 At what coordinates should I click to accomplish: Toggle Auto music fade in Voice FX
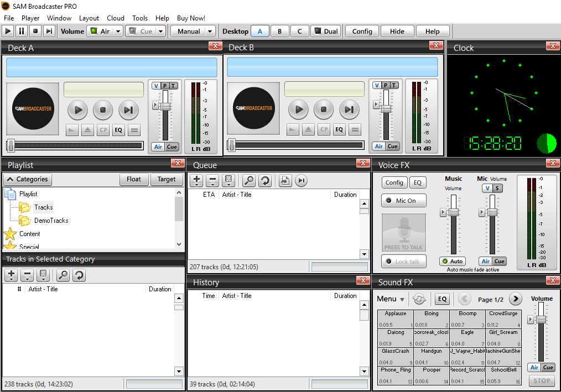point(453,261)
